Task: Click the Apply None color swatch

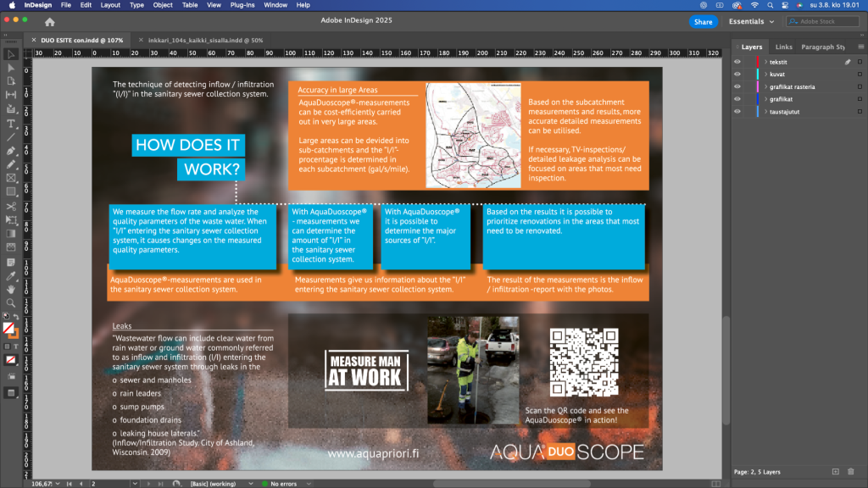Action: pos(10,360)
